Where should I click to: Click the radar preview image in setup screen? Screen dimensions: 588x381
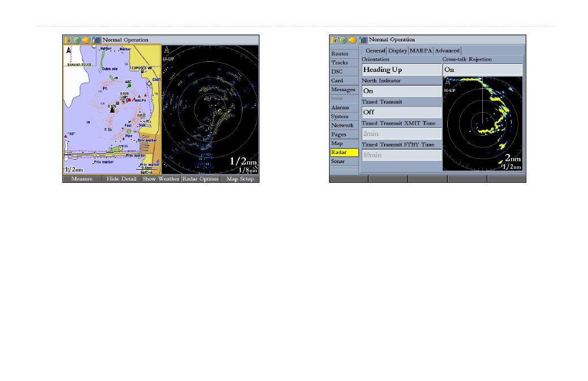tap(483, 124)
